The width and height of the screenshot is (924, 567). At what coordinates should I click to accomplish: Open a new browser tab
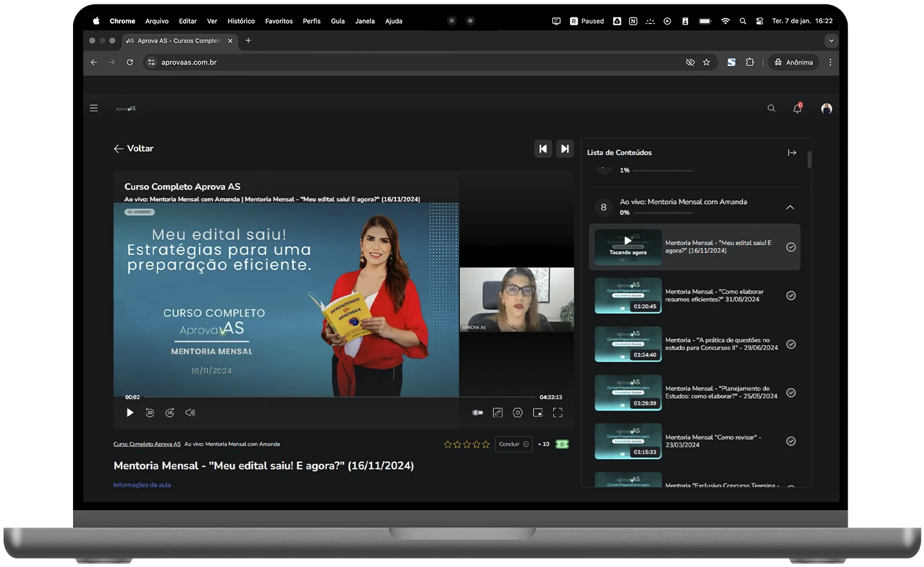pos(248,41)
